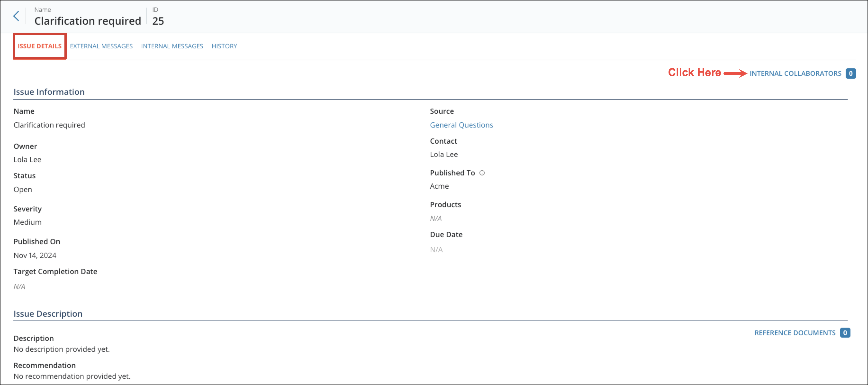This screenshot has width=868, height=385.
Task: Click the Owner value Lola Lee
Action: (x=27, y=160)
